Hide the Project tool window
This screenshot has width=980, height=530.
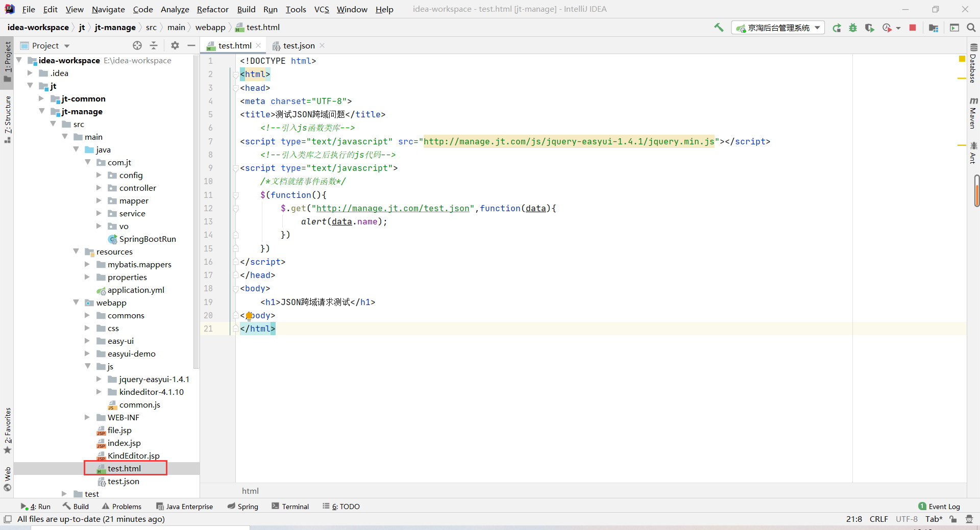[191, 45]
